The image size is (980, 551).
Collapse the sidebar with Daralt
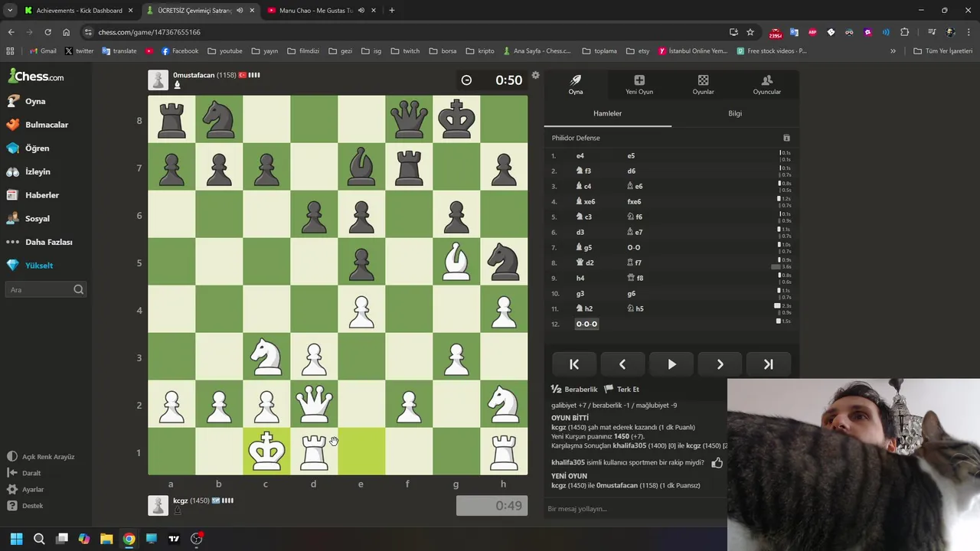click(24, 473)
